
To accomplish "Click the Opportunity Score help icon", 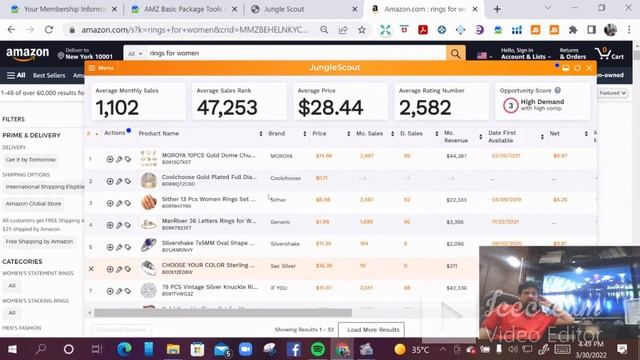I will tap(558, 91).
